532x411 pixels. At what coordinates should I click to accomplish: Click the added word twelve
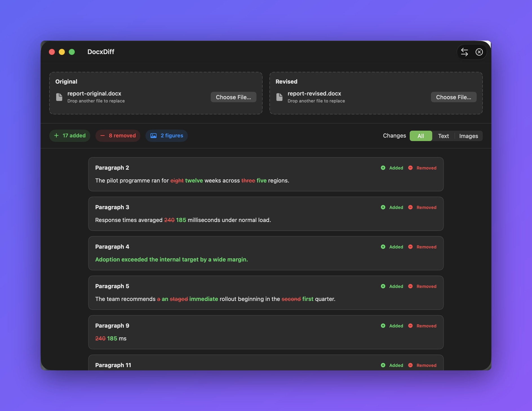(194, 181)
